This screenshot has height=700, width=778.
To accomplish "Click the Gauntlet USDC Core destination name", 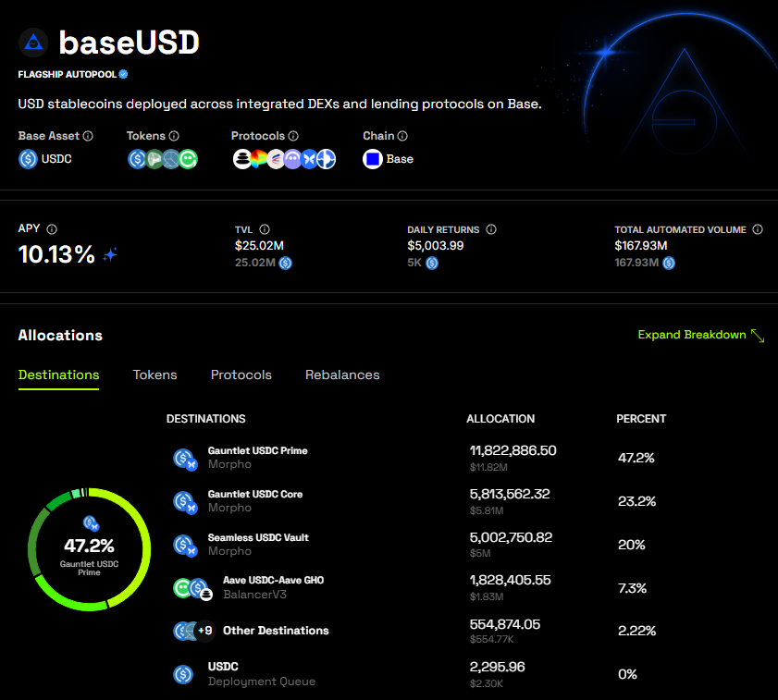I will point(255,494).
